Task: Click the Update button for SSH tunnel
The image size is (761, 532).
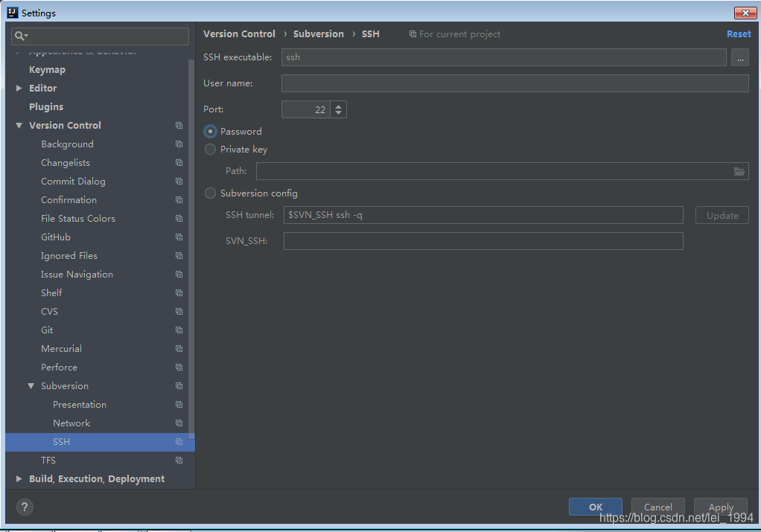Action: tap(722, 215)
